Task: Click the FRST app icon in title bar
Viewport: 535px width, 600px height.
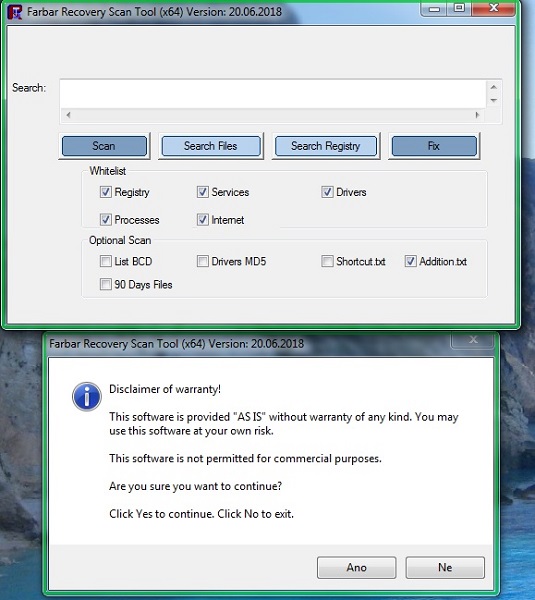Action: [x=15, y=12]
